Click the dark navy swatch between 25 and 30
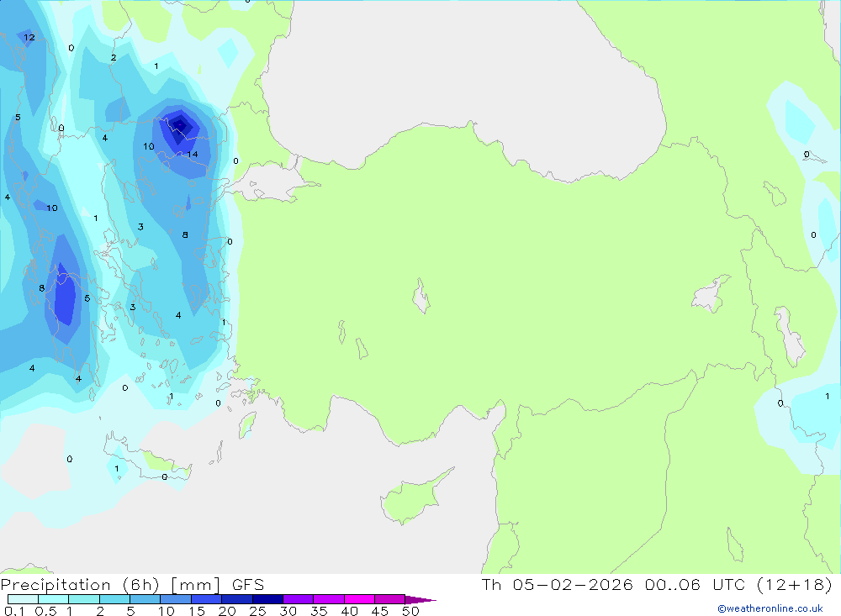Viewport: 841px width, 616px height. tap(267, 599)
